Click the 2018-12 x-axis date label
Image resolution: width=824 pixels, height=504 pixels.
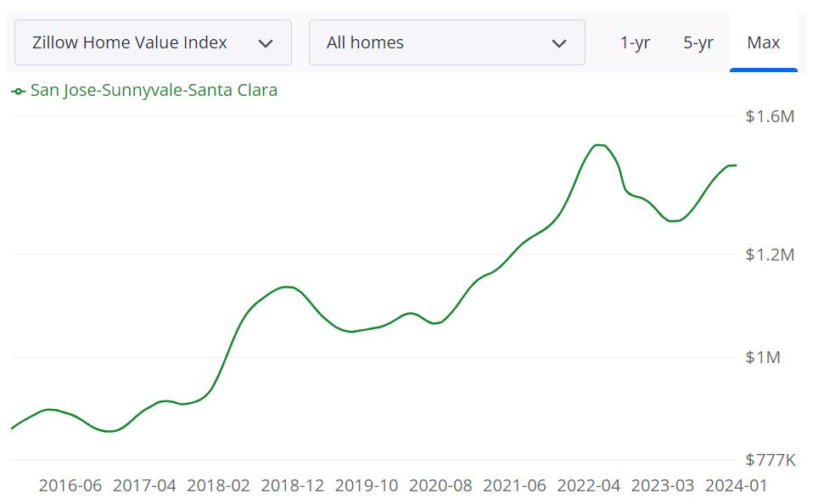click(293, 485)
